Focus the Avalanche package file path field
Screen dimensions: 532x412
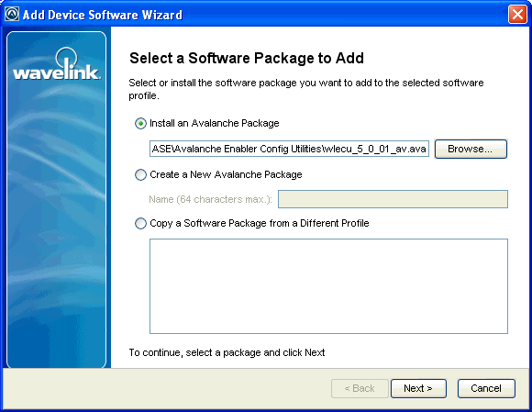(x=289, y=149)
